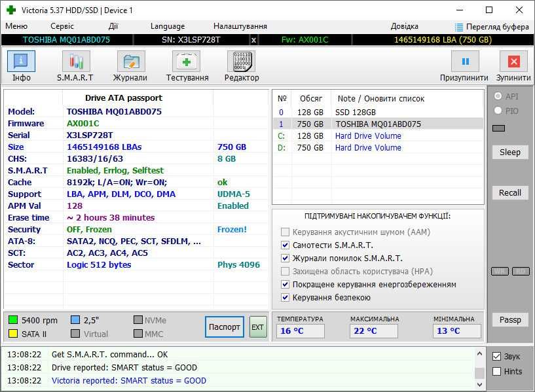Screen dimensions: 535x392
Task: Toggle the API radio button
Action: 498,96
